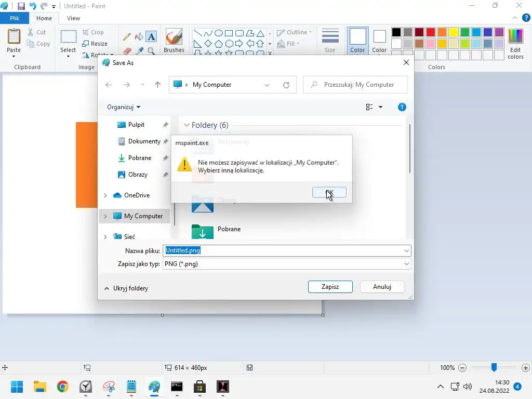Click the Crop tool
This screenshot has height=399, width=532.
pos(93,32)
